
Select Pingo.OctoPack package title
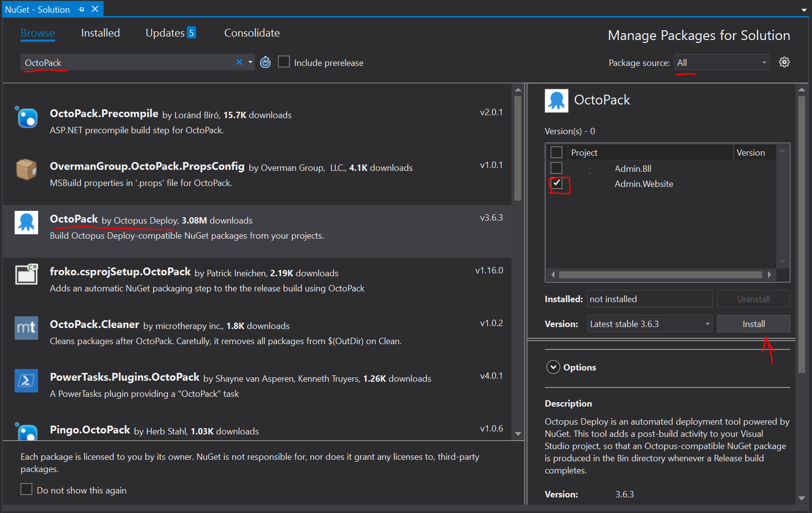point(90,430)
